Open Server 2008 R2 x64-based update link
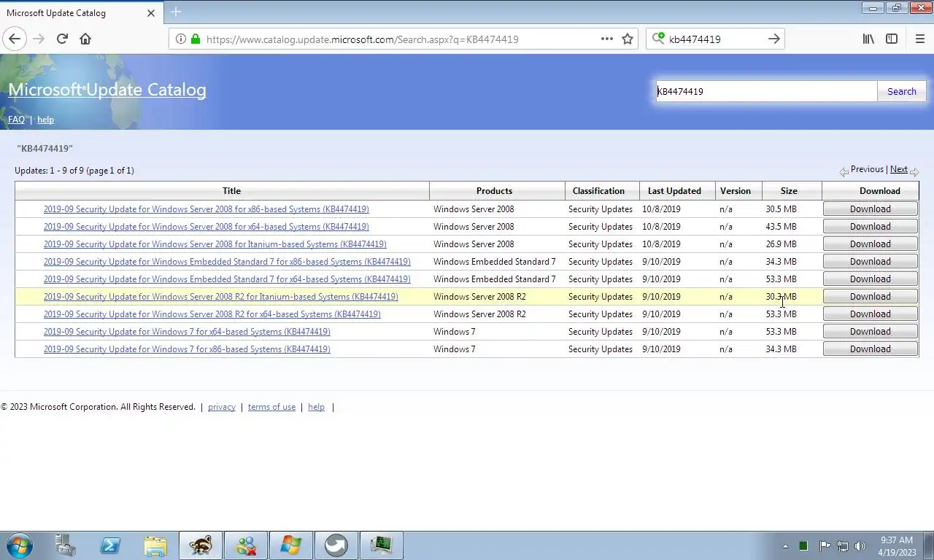Screen dimensions: 934x560 (212, 314)
